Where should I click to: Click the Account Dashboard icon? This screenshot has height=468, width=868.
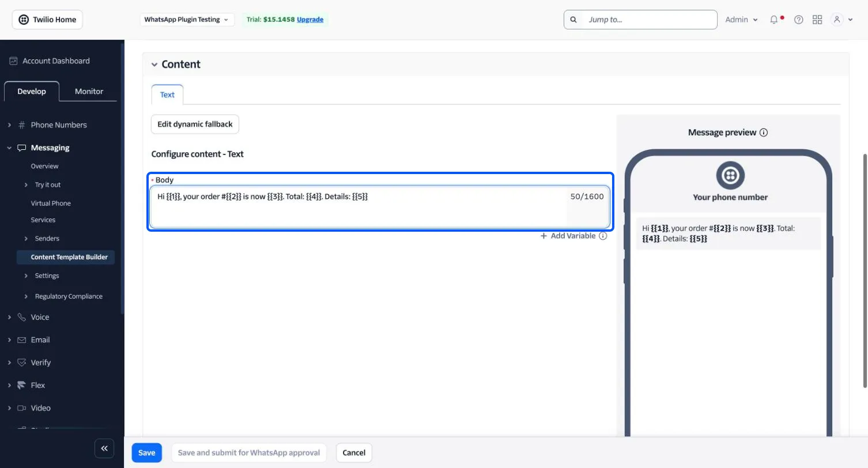(x=13, y=61)
